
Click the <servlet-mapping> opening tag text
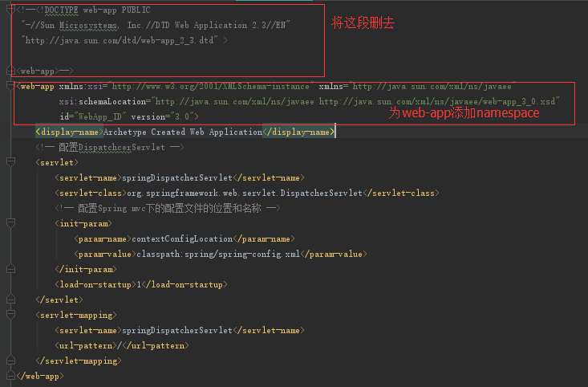[x=76, y=316]
